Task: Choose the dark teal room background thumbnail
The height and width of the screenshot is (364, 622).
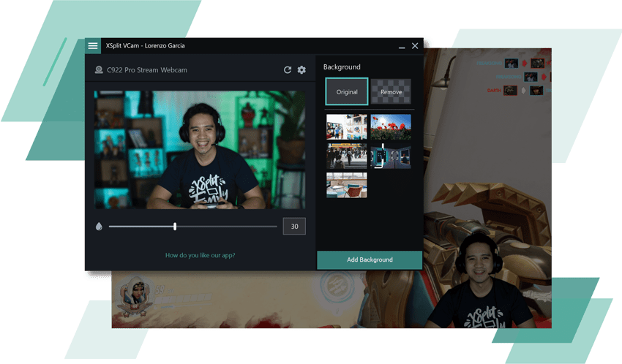Action: [x=391, y=156]
